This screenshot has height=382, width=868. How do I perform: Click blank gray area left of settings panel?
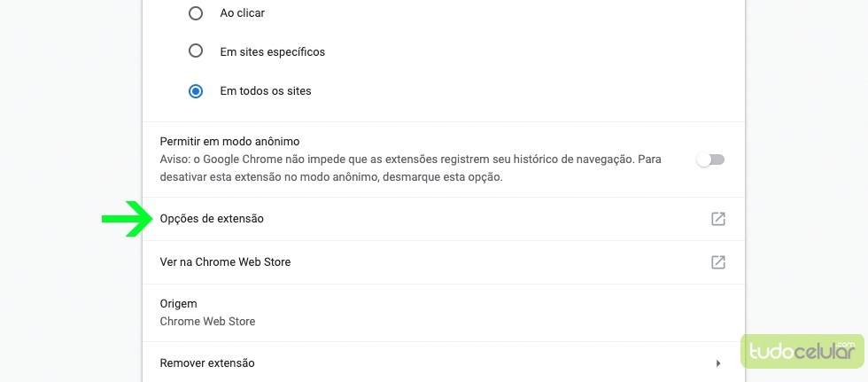click(x=66, y=111)
